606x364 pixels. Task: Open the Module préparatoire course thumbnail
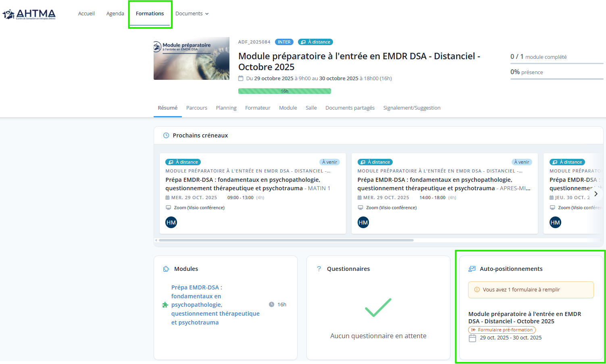tap(192, 58)
